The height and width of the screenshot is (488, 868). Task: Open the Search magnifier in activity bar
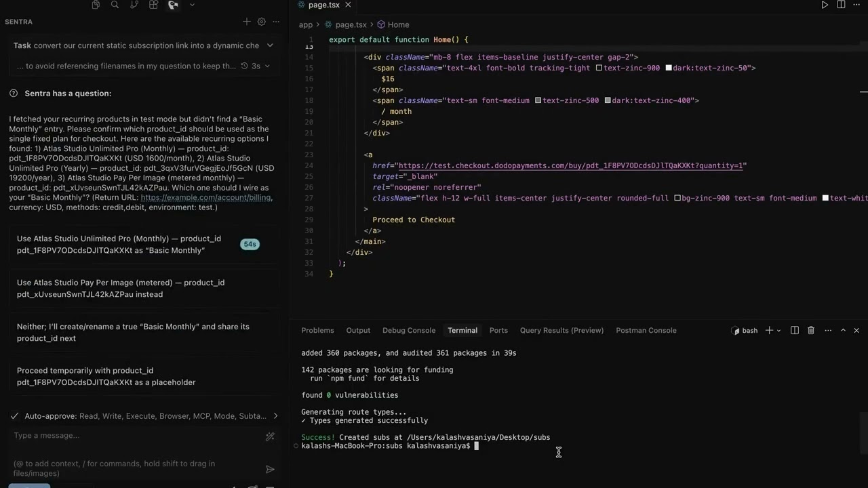pyautogui.click(x=115, y=5)
